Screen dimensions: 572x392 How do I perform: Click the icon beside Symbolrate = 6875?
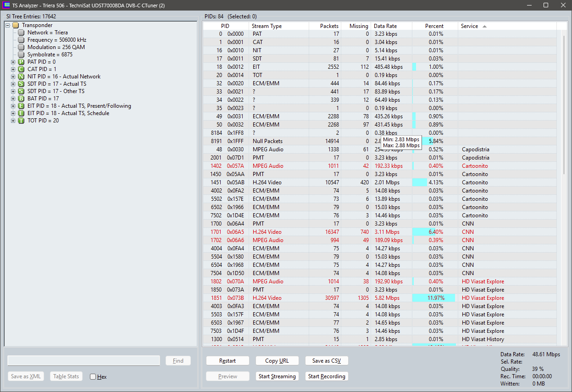click(x=21, y=55)
